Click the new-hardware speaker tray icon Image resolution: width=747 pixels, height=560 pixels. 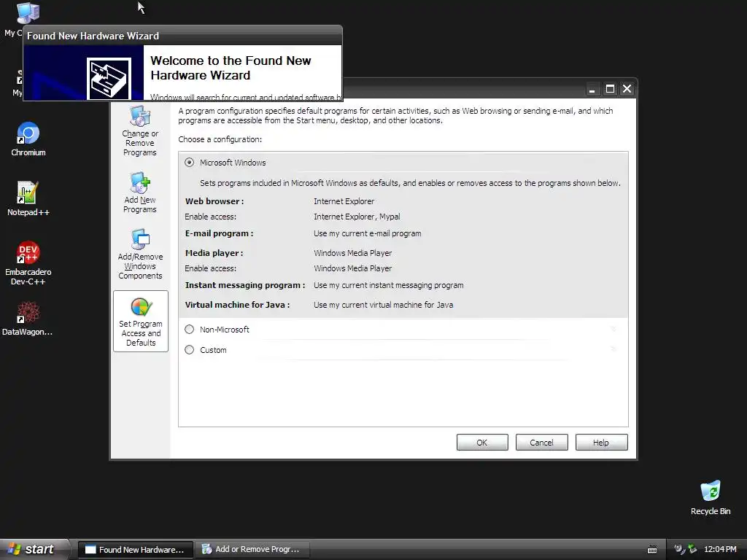[x=679, y=549]
